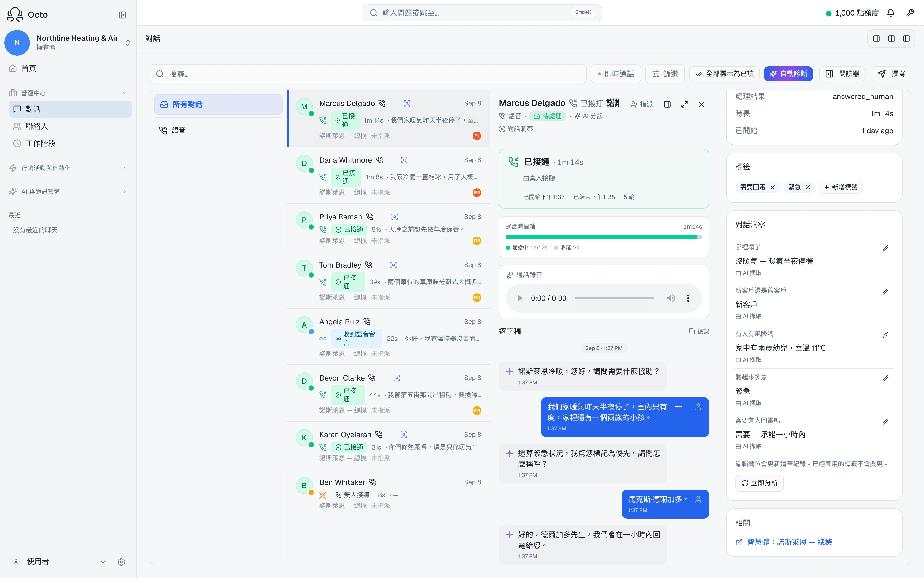Collapse the sidebar with the panel icon
Screen dimensions: 924x578
click(122, 15)
